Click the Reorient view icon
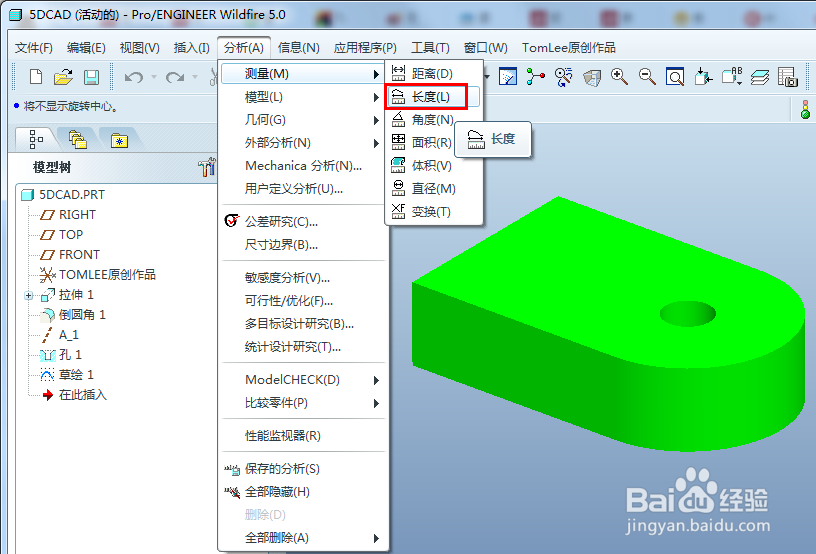 (703, 77)
